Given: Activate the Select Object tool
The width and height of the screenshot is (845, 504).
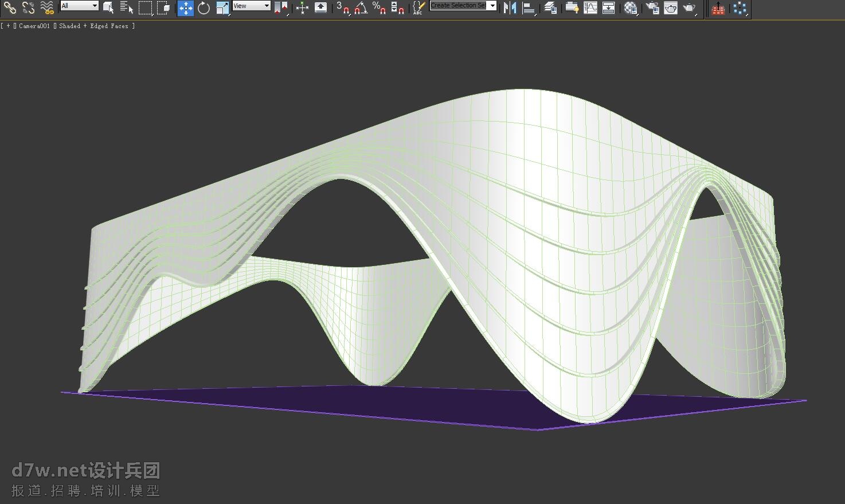Looking at the screenshot, I should tap(108, 7).
